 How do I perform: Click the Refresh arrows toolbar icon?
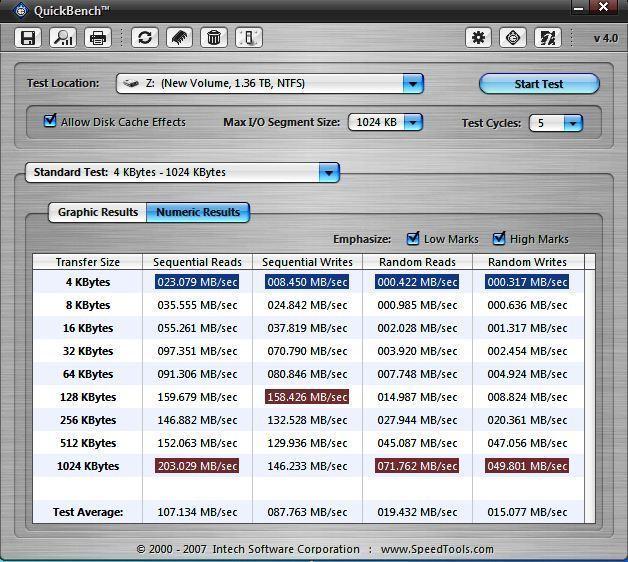pos(145,38)
